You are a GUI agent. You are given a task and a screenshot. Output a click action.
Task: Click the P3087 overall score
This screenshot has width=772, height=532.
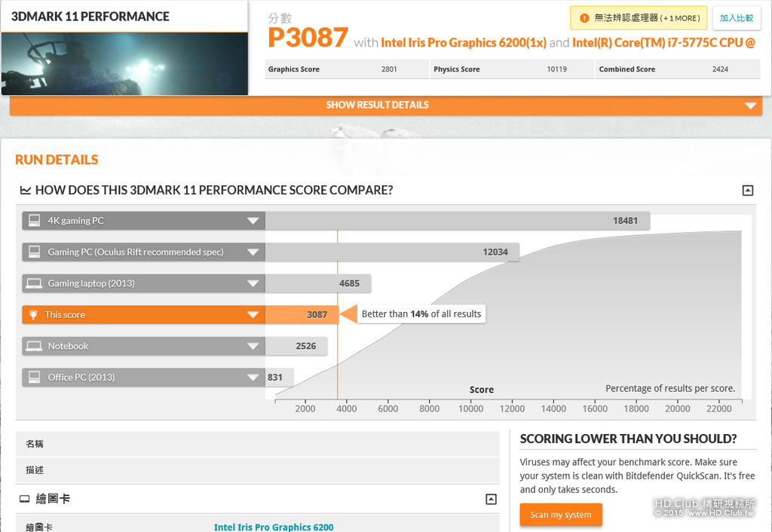pyautogui.click(x=308, y=38)
